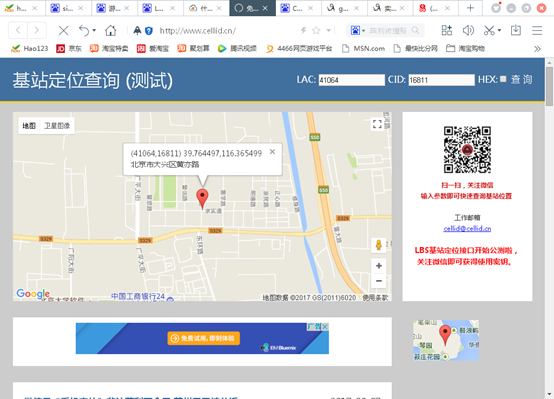
Task: Switch map to 地图 view
Action: click(29, 126)
